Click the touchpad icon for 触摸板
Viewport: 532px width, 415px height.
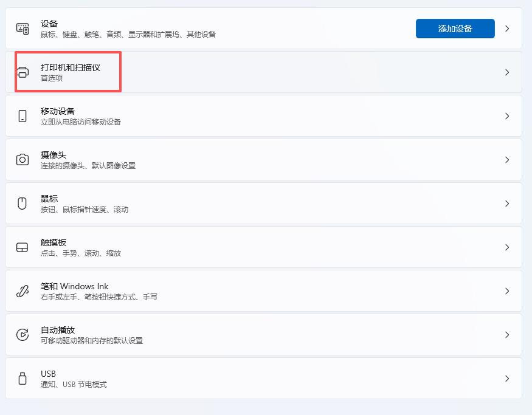[x=22, y=247]
